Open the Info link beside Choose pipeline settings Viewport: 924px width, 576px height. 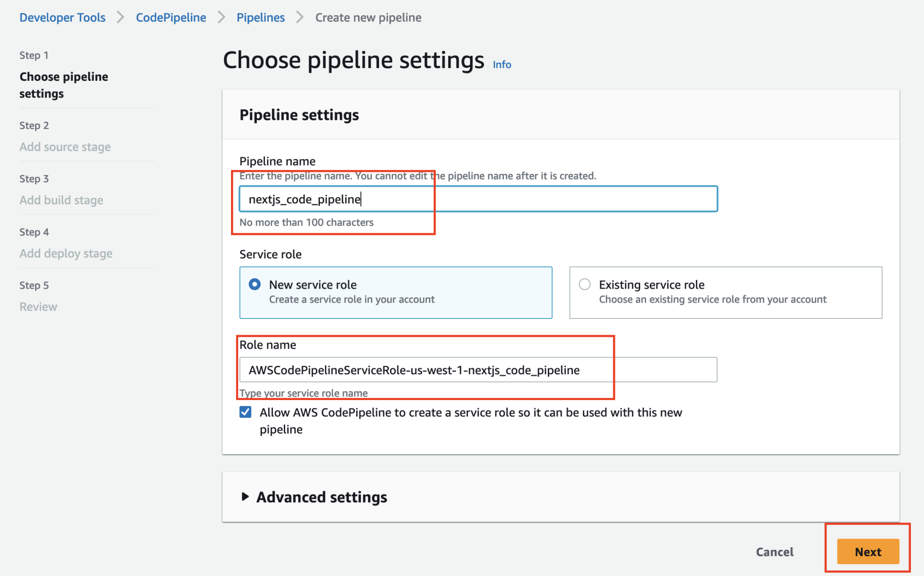(501, 65)
